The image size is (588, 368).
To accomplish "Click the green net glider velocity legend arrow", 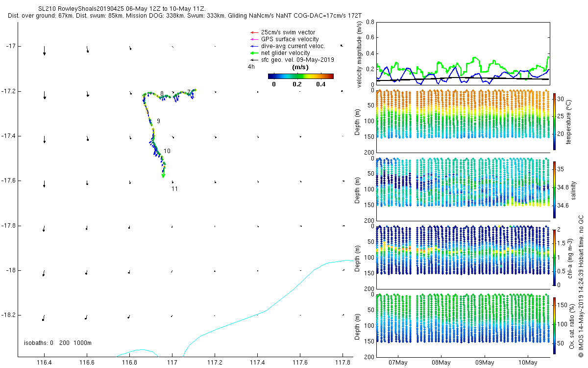I will pyautogui.click(x=253, y=53).
